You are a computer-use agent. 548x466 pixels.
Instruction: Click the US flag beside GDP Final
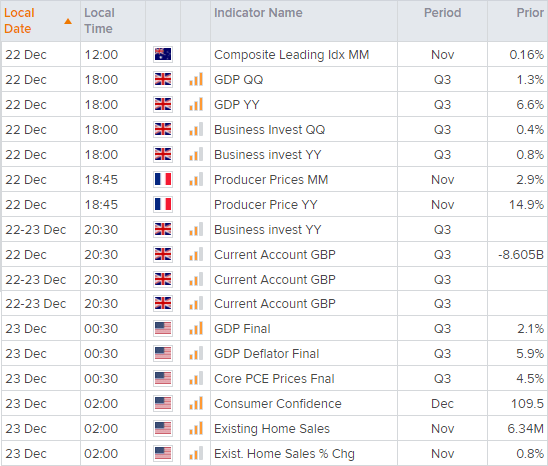point(163,329)
